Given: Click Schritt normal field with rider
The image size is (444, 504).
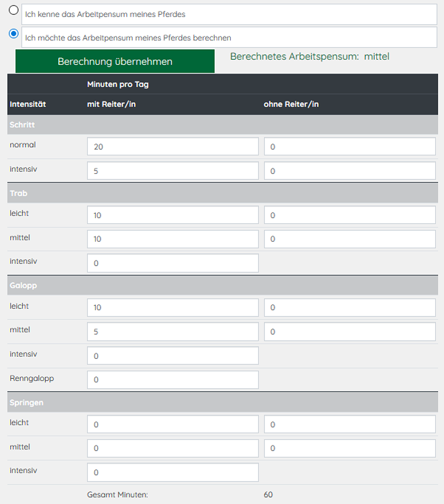Looking at the screenshot, I should click(x=173, y=146).
